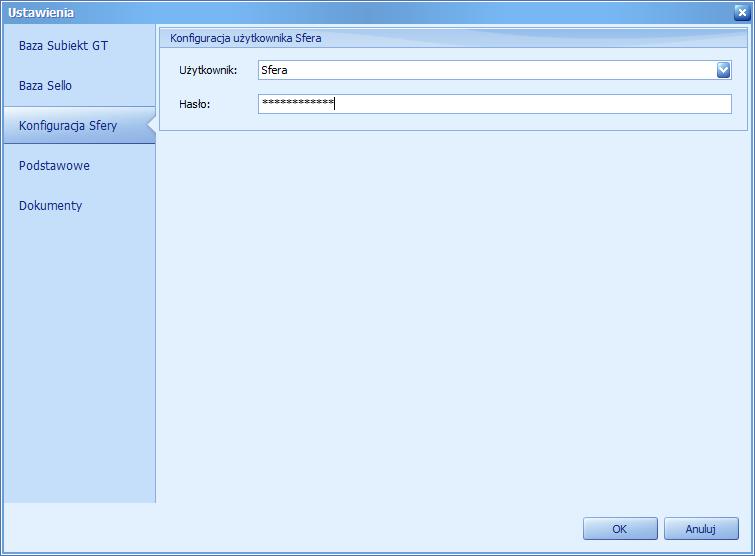Image resolution: width=755 pixels, height=556 pixels.
Task: Switch to the Baza Sello section
Action: (79, 86)
